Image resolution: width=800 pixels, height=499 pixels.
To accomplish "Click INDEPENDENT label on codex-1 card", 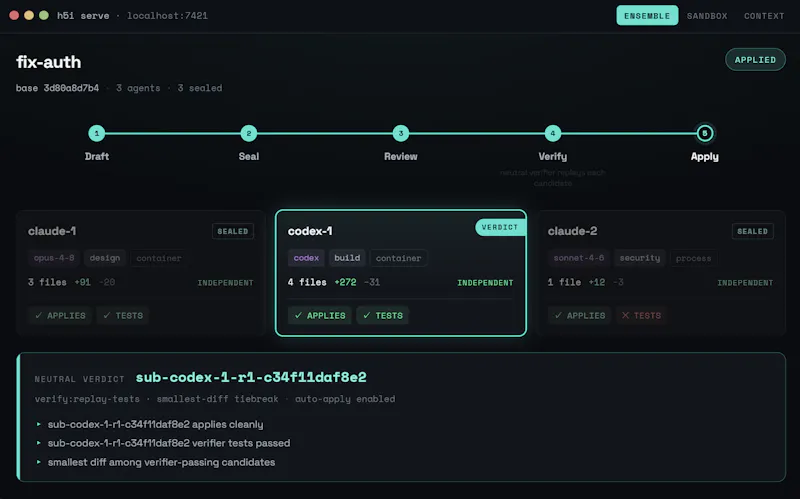I will pos(485,283).
